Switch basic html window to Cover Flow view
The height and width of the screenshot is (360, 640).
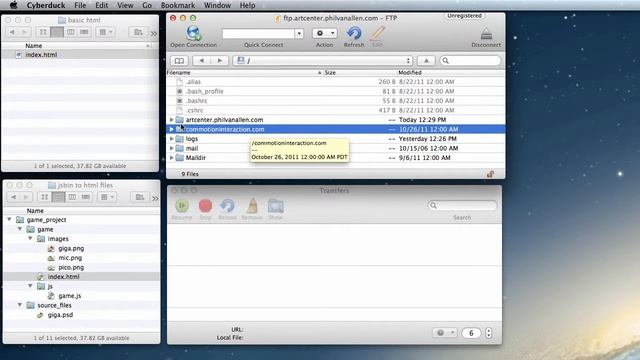84,32
